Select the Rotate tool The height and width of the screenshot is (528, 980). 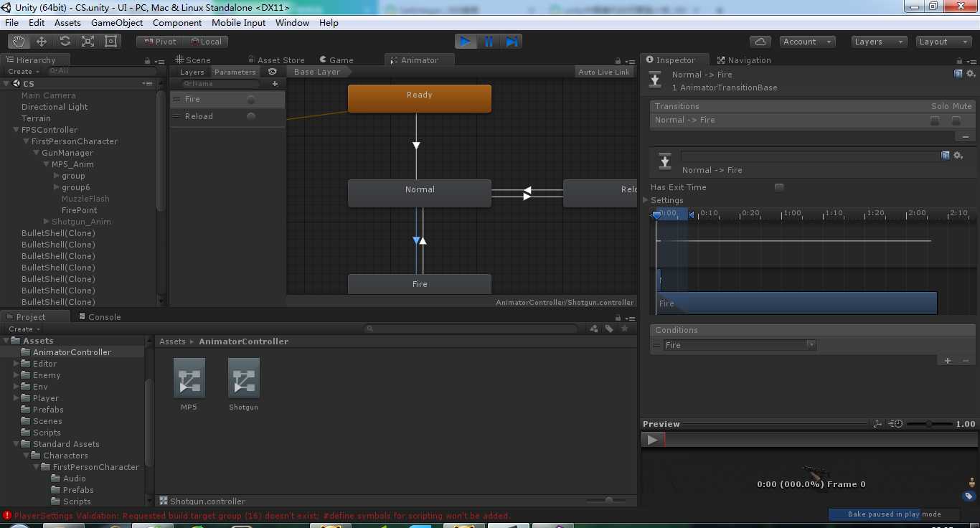coord(65,42)
